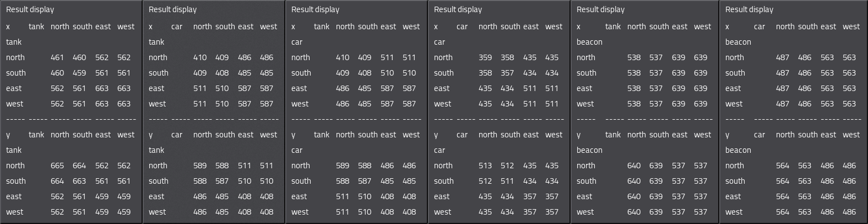Click the 'north' row label beside value 359
The width and height of the screenshot is (868, 224).
443,57
